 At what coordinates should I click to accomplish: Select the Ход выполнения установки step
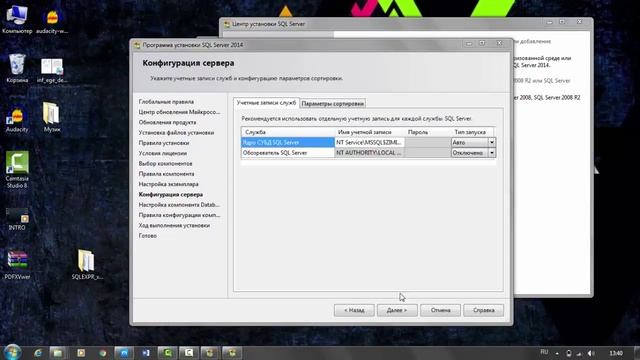tap(174, 225)
